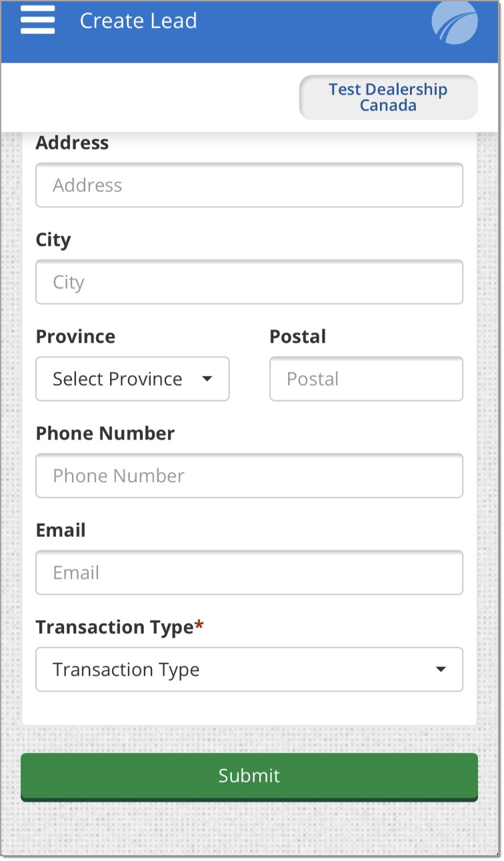504x861 pixels.
Task: Open the Select Province dropdown
Action: pyautogui.click(x=133, y=379)
